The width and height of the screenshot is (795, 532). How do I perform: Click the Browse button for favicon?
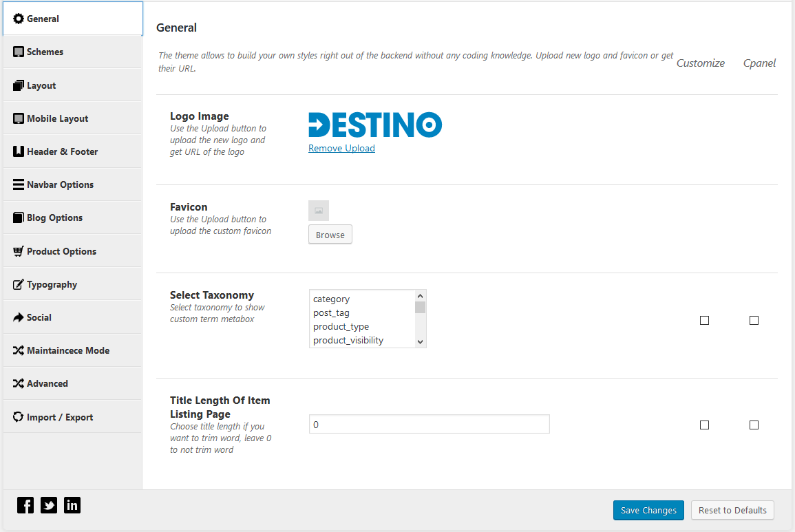tap(330, 235)
